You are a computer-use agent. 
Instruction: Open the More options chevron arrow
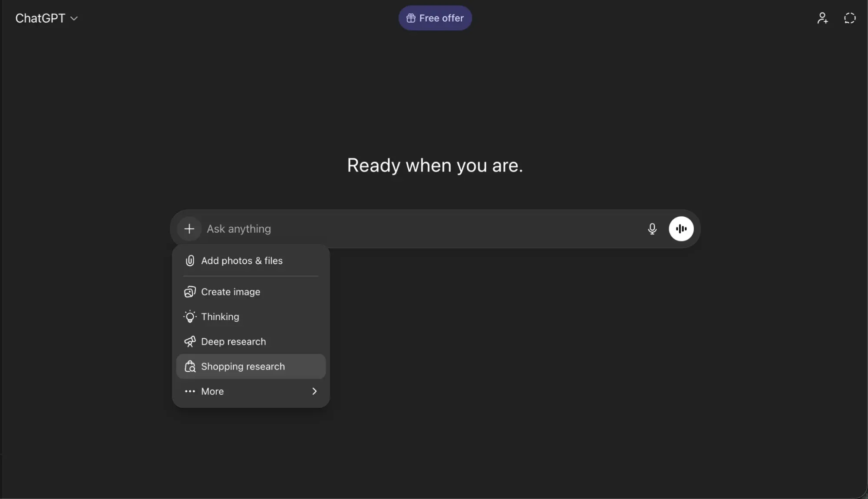pos(314,391)
